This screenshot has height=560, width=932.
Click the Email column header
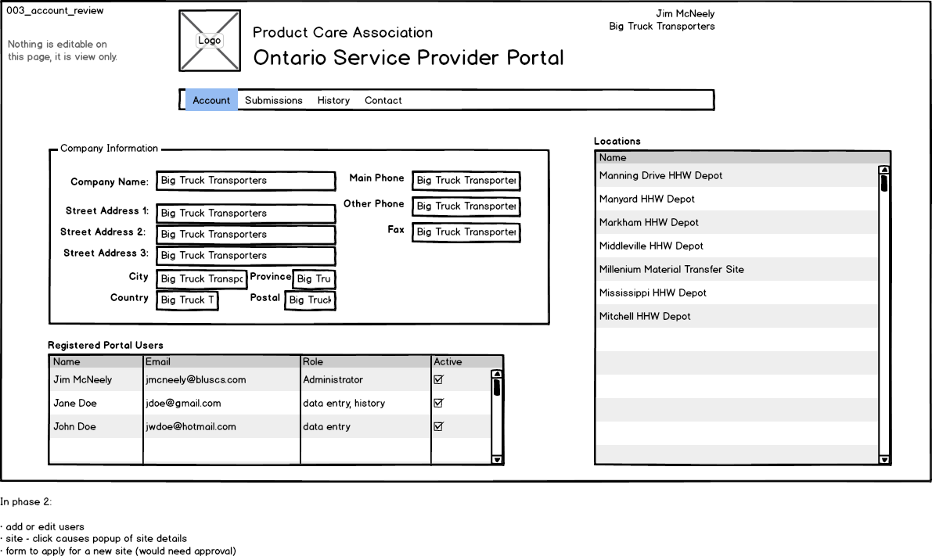pyautogui.click(x=221, y=361)
